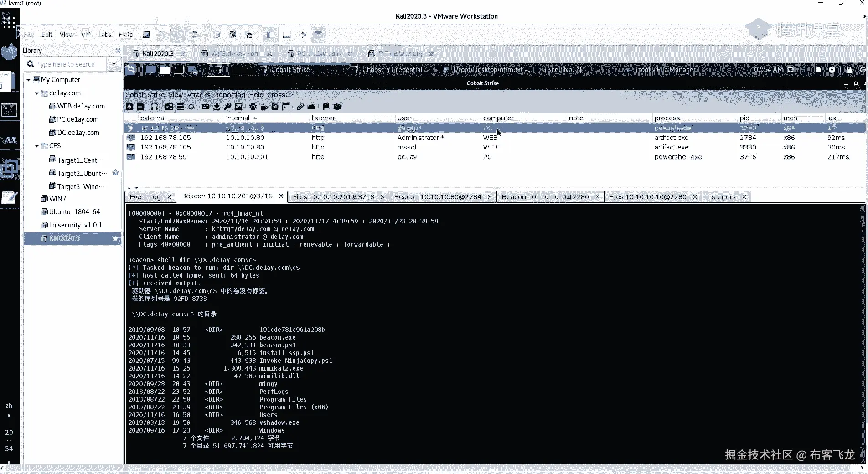
Task: Open file manager from Kali panel
Action: (x=165, y=70)
